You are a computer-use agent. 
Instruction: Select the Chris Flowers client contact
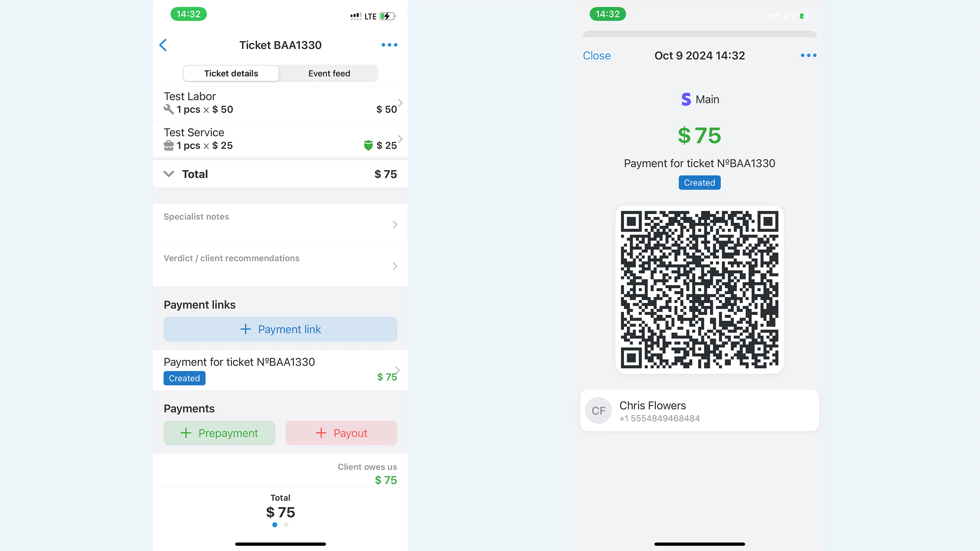[699, 411]
